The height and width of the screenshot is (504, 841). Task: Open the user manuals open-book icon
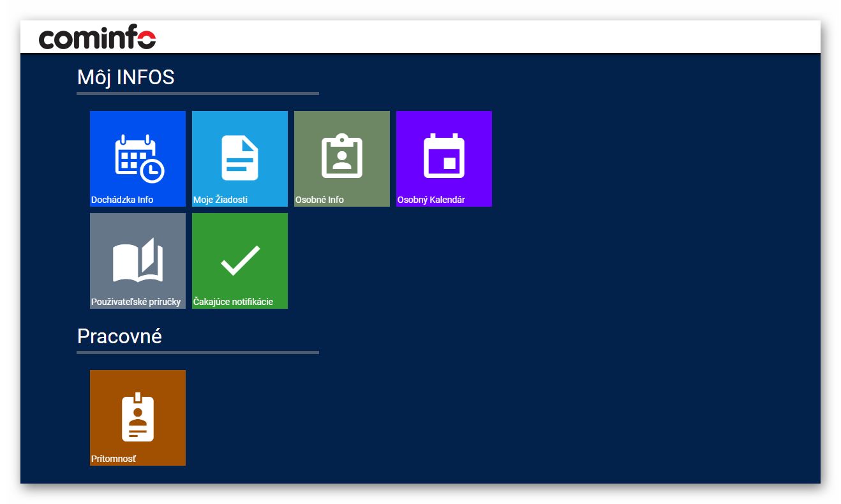pyautogui.click(x=138, y=260)
